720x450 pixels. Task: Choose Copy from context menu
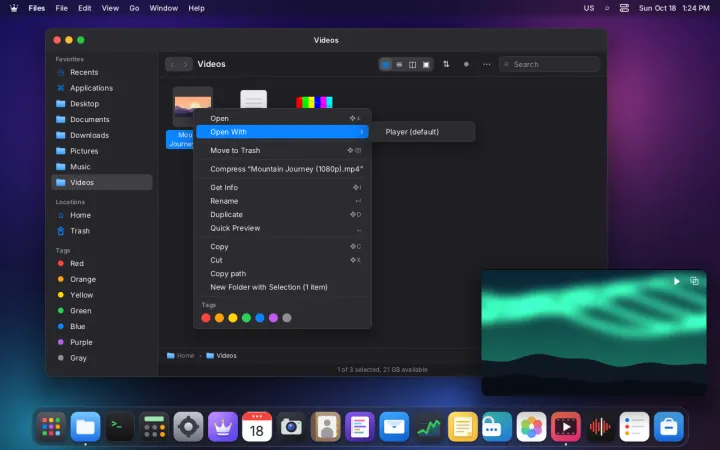point(282,247)
